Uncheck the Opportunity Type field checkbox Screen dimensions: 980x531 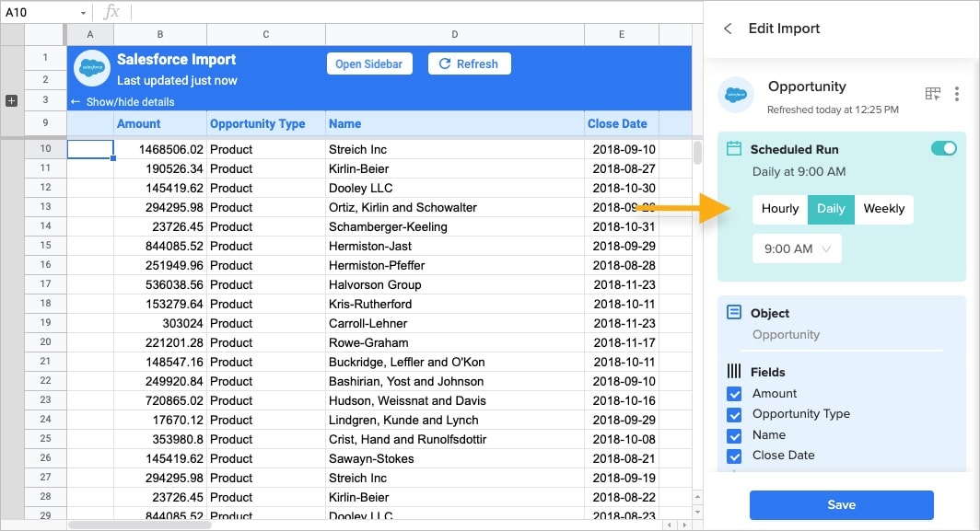pyautogui.click(x=734, y=415)
